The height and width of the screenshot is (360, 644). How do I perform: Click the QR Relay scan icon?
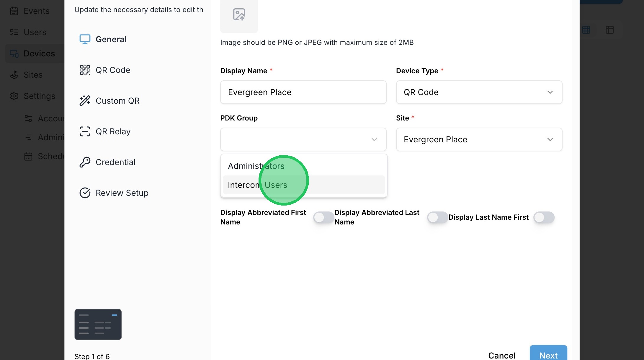coord(85,131)
